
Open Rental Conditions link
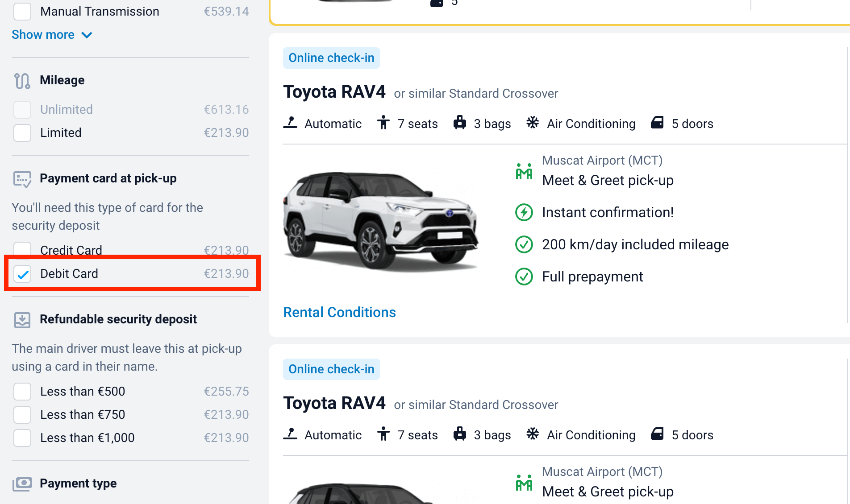pyautogui.click(x=339, y=312)
